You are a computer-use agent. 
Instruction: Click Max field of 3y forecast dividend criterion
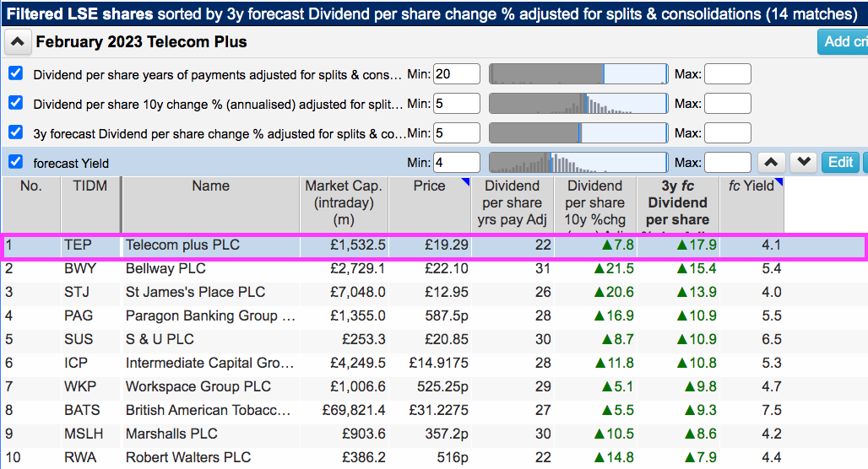coord(727,132)
